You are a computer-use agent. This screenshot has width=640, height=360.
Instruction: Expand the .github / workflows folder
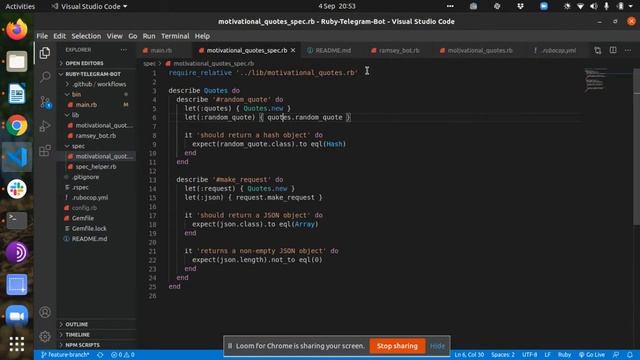99,84
